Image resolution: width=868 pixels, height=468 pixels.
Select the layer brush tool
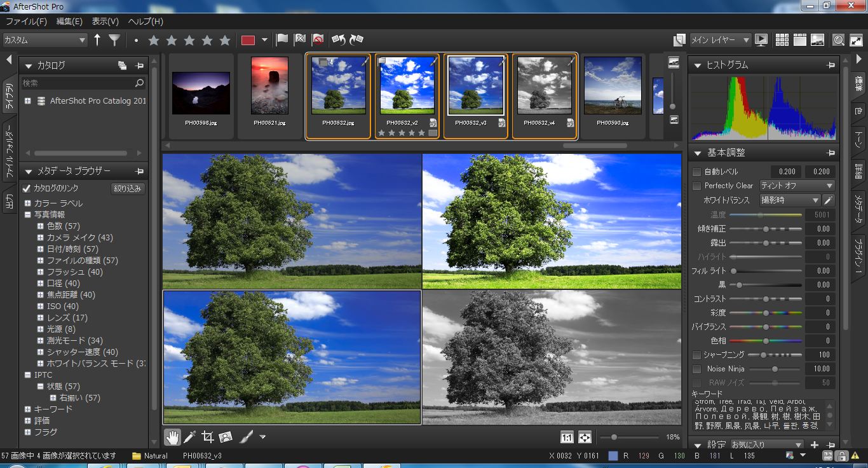pyautogui.click(x=246, y=437)
